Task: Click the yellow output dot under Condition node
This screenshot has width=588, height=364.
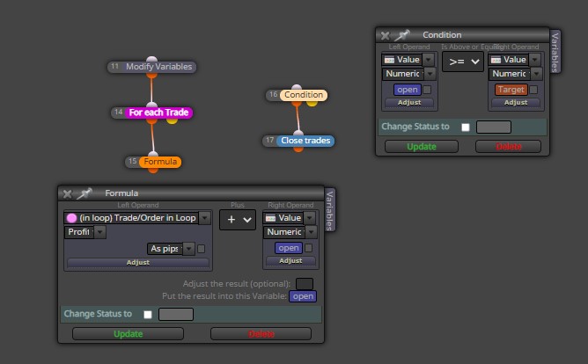Action: 312,103
